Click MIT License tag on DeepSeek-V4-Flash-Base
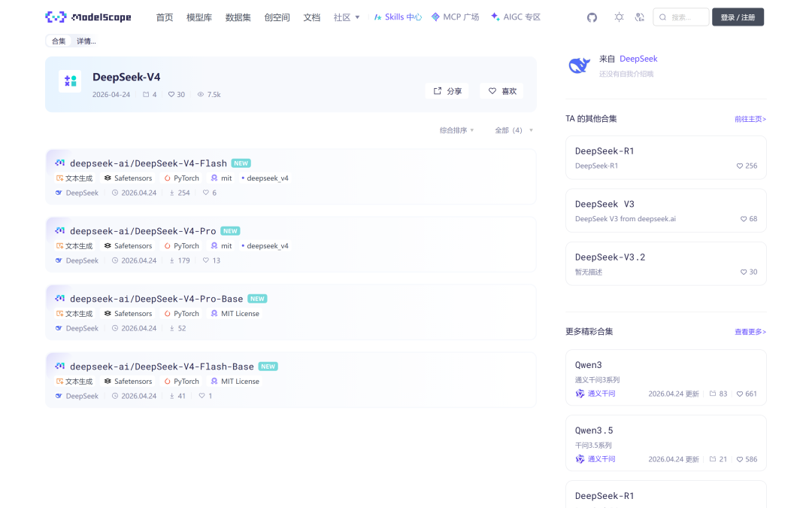 pyautogui.click(x=235, y=382)
